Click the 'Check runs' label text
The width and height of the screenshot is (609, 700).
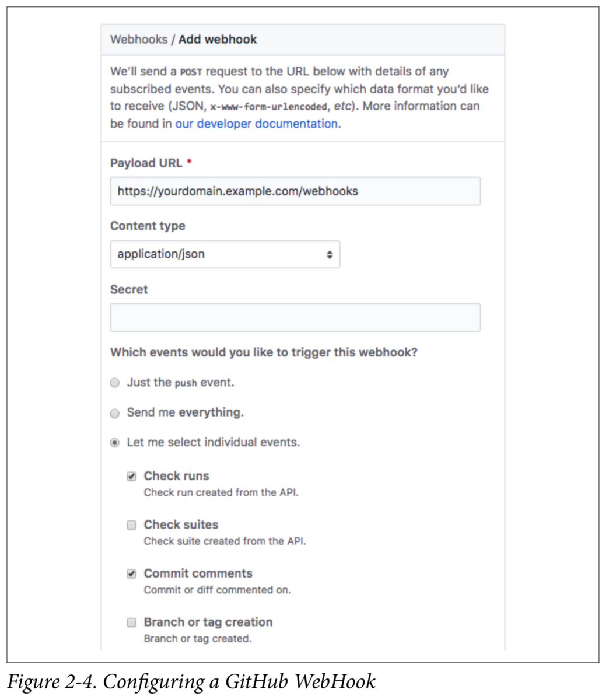pos(176,476)
